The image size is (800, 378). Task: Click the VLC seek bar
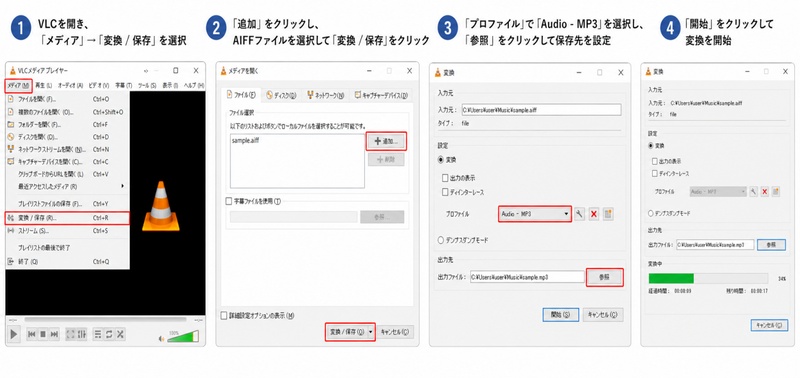click(106, 320)
